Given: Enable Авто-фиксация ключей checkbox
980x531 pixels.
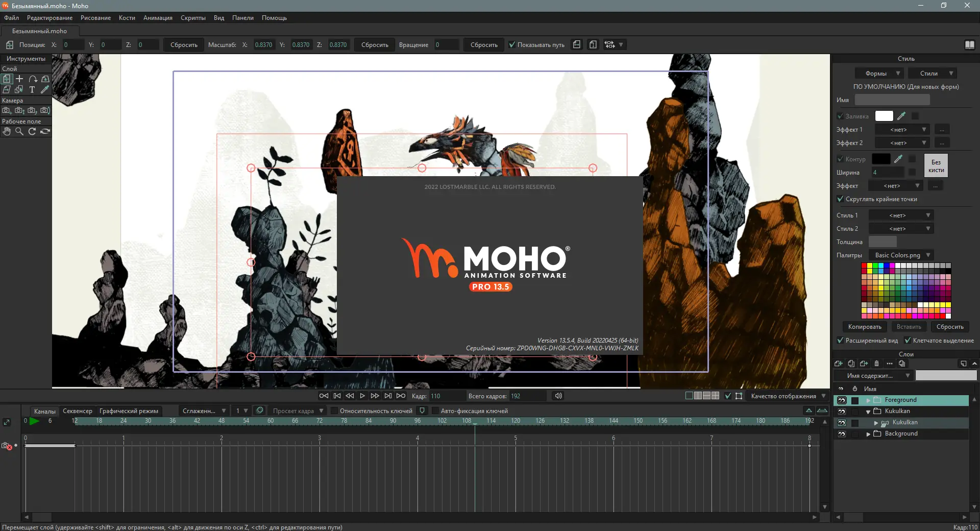Looking at the screenshot, I should (435, 411).
